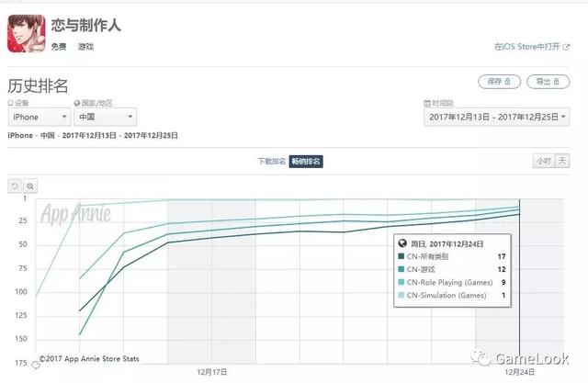The height and width of the screenshot is (383, 588).
Task: Click the device icon beside 设备
Action: point(10,103)
